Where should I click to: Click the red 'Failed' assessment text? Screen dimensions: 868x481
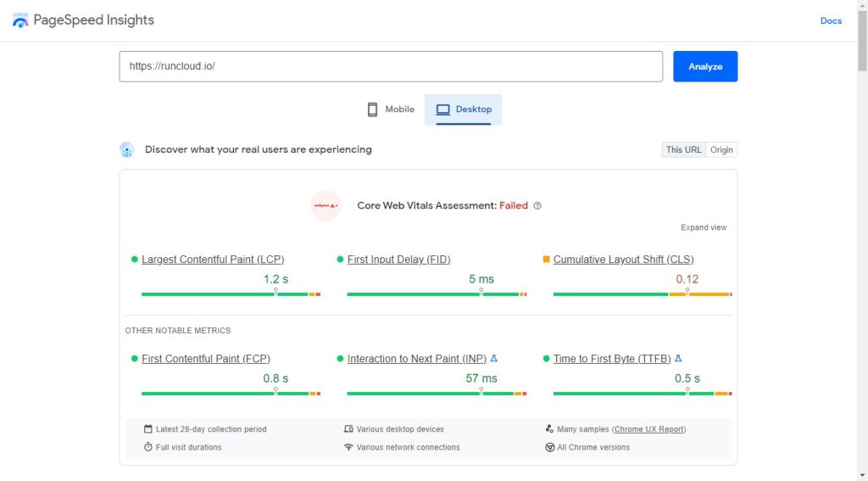(514, 205)
